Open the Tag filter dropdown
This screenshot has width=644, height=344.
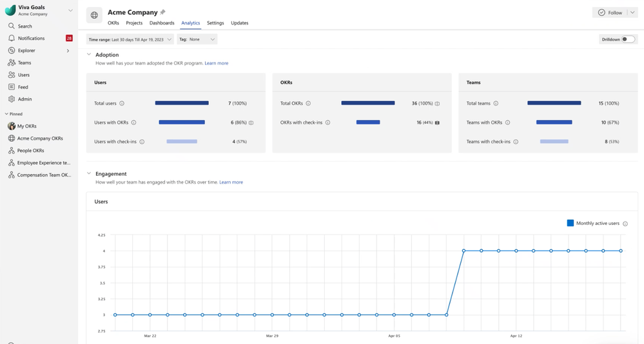pos(197,39)
